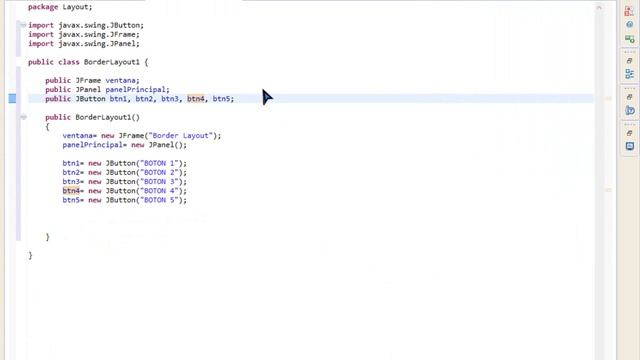Screen dimensions: 640x360
Task: Restore the second minimized view stack
Action: pyautogui.click(x=629, y=97)
